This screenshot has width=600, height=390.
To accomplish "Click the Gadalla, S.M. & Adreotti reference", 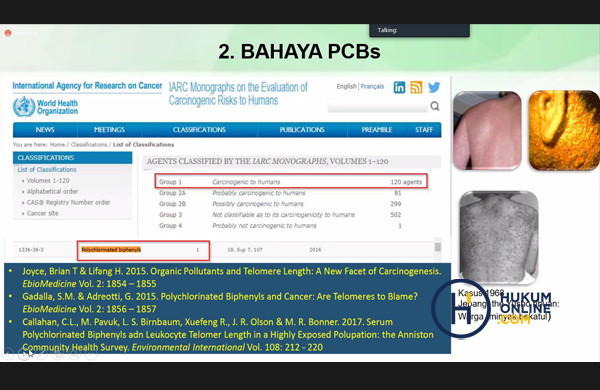I will 220,303.
